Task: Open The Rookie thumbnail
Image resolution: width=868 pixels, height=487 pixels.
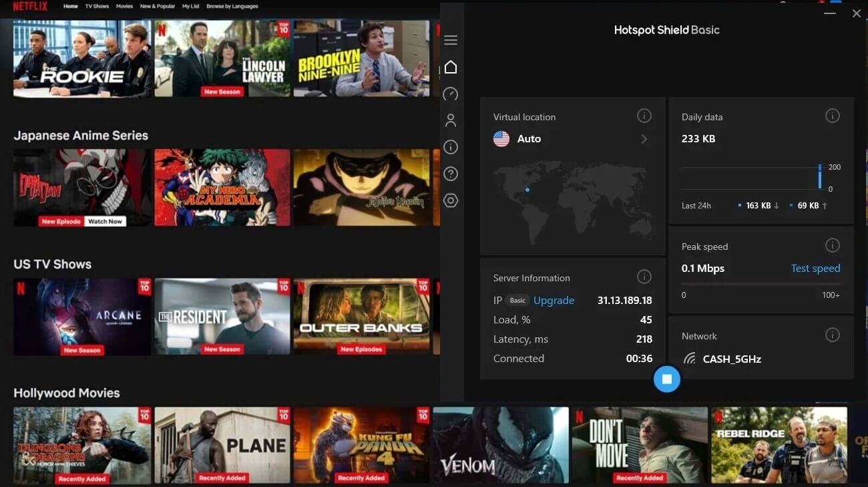Action: [82, 59]
